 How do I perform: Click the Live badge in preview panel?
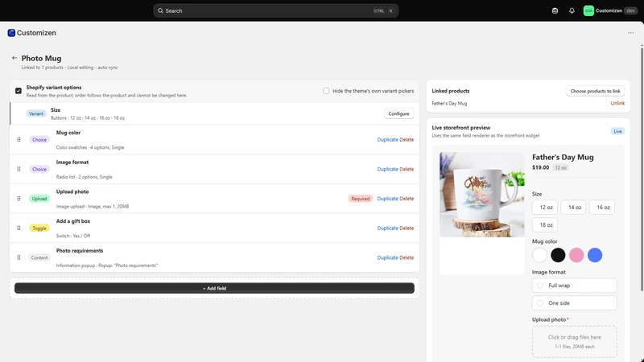point(617,131)
